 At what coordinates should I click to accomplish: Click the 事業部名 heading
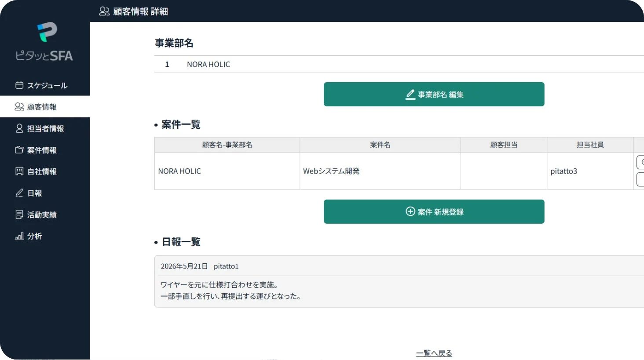(x=174, y=43)
